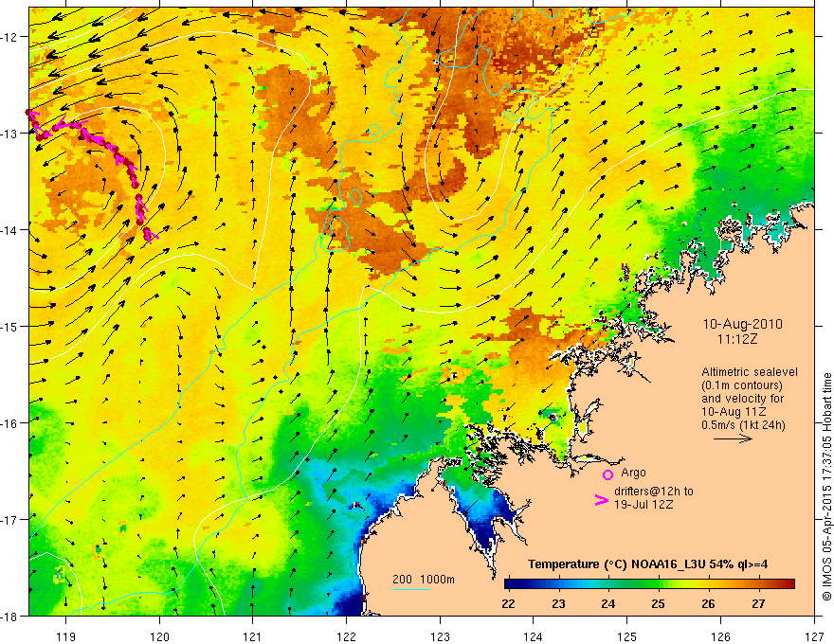Click the '10-Aug-2010' date label
Viewport: 834px width, 644px height.
(x=742, y=324)
